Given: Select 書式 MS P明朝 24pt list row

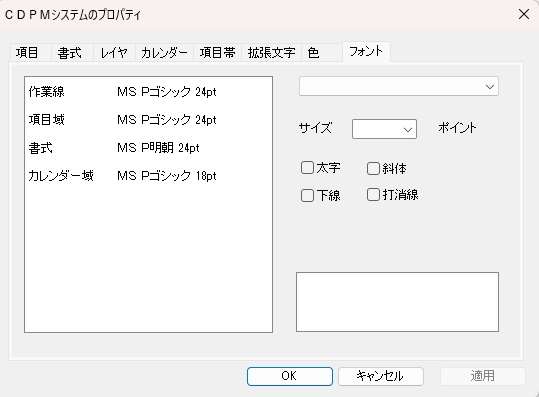Looking at the screenshot, I should click(x=148, y=148).
